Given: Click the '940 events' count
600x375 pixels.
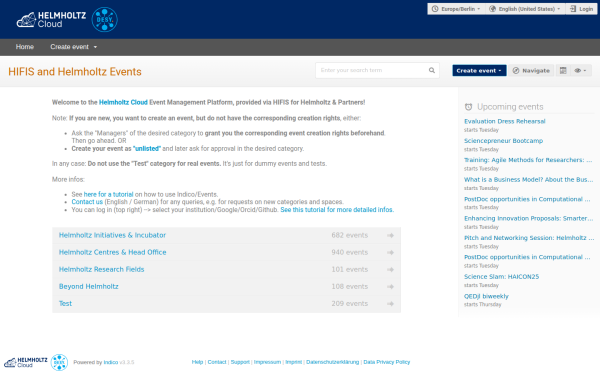Looking at the screenshot, I should pyautogui.click(x=349, y=253).
